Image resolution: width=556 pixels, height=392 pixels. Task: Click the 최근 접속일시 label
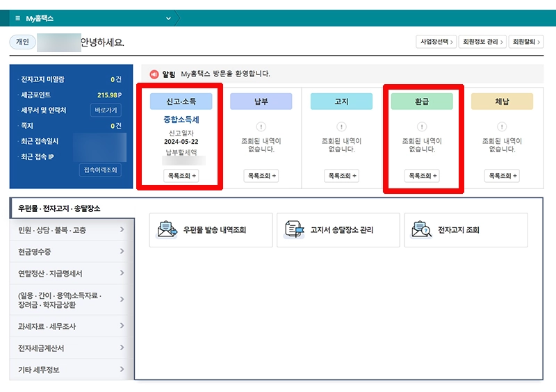(40, 141)
